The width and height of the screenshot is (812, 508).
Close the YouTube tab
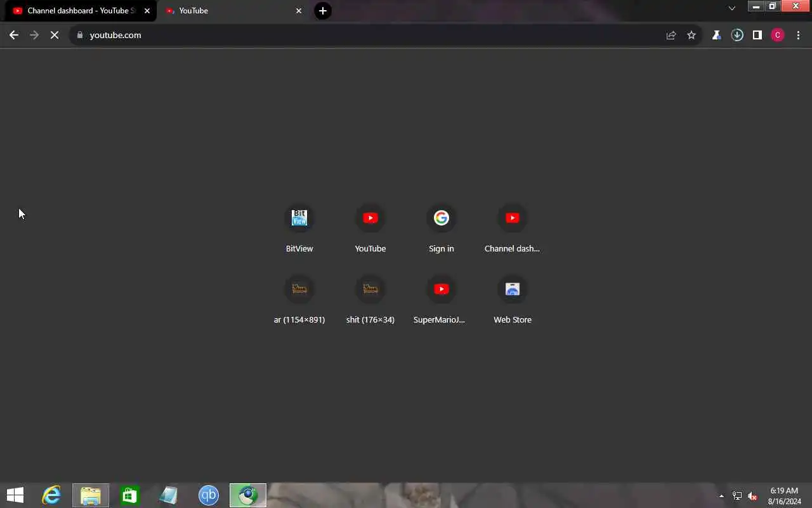[x=299, y=11]
